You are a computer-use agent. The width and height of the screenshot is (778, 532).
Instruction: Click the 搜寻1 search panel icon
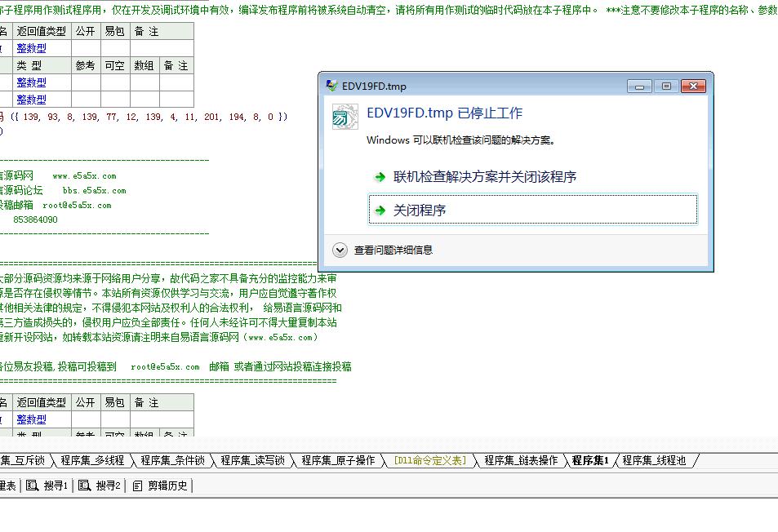click(x=33, y=485)
